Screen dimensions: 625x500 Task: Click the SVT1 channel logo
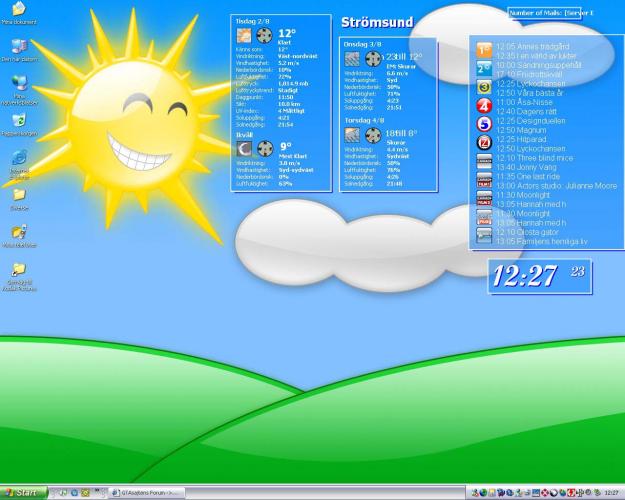[484, 48]
